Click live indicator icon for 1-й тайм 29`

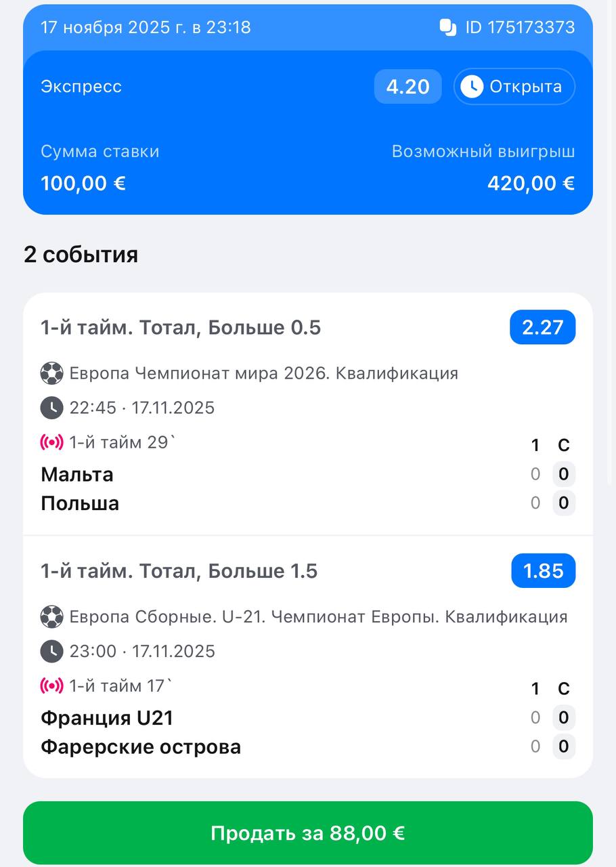51,443
